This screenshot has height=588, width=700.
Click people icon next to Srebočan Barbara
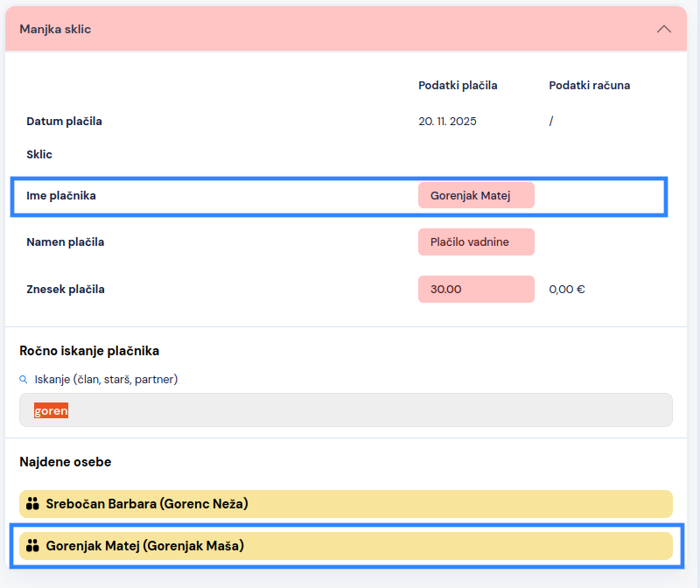(33, 504)
